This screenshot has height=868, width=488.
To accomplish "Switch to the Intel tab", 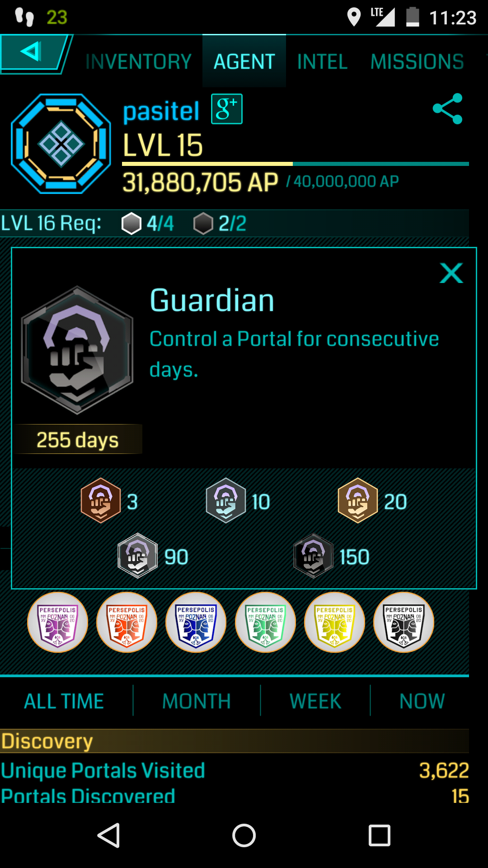I will pos(322,61).
